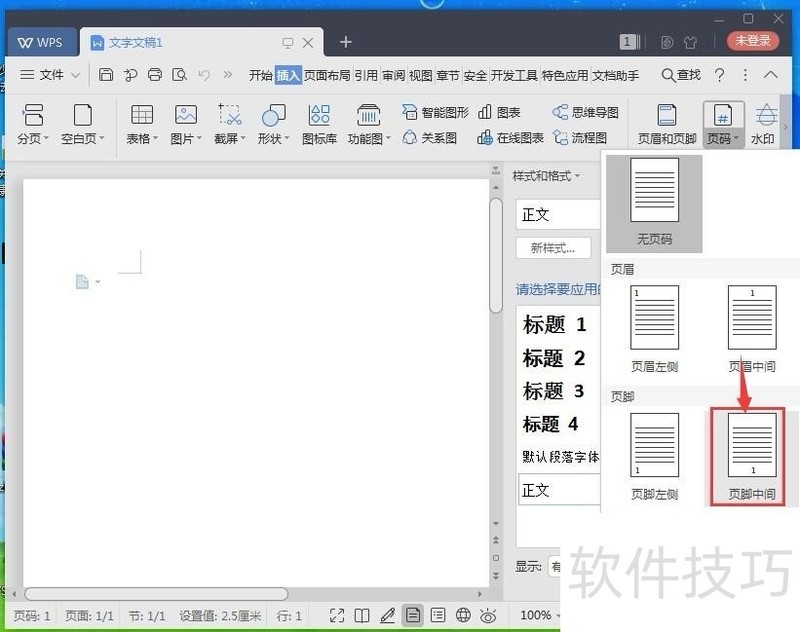
Task: Open the Shapes (形状) tool
Action: (273, 124)
